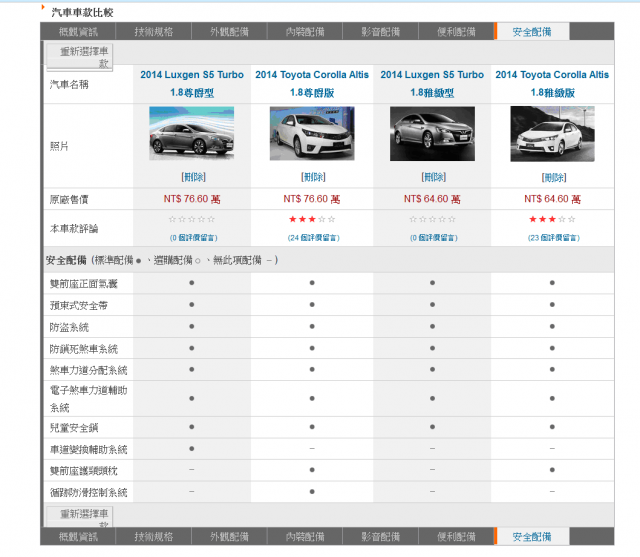Remove Corolla 1.8尊爵版 via 刪除 link
The image size is (640, 557).
point(313,177)
